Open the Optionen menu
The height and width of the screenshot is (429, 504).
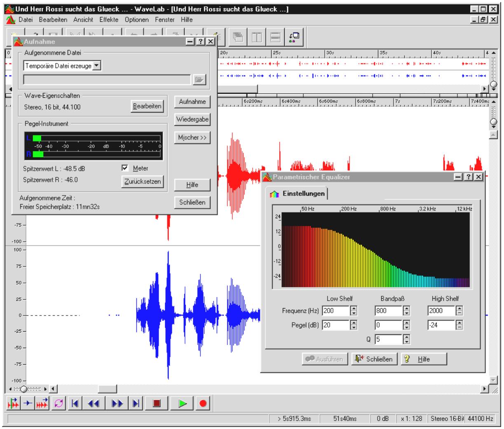pos(137,20)
